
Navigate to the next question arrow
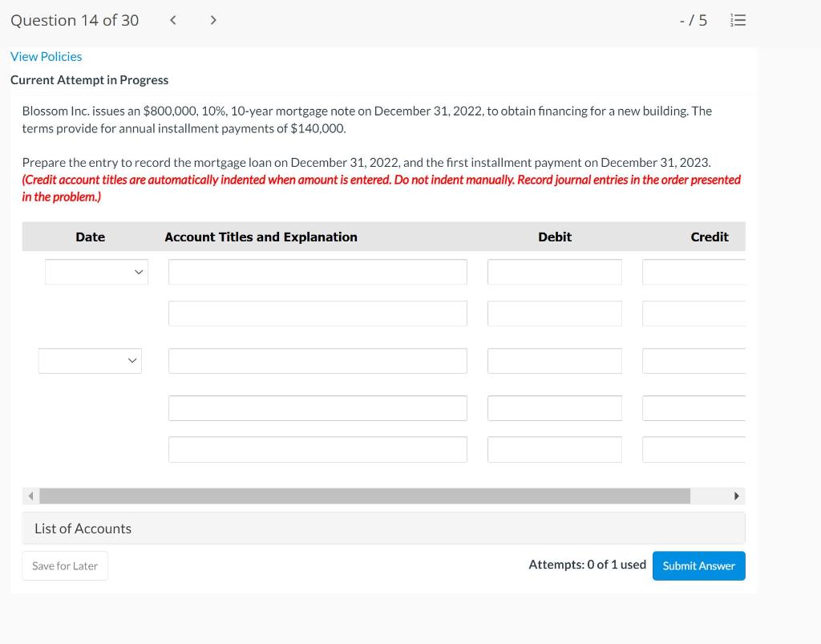pyautogui.click(x=213, y=20)
